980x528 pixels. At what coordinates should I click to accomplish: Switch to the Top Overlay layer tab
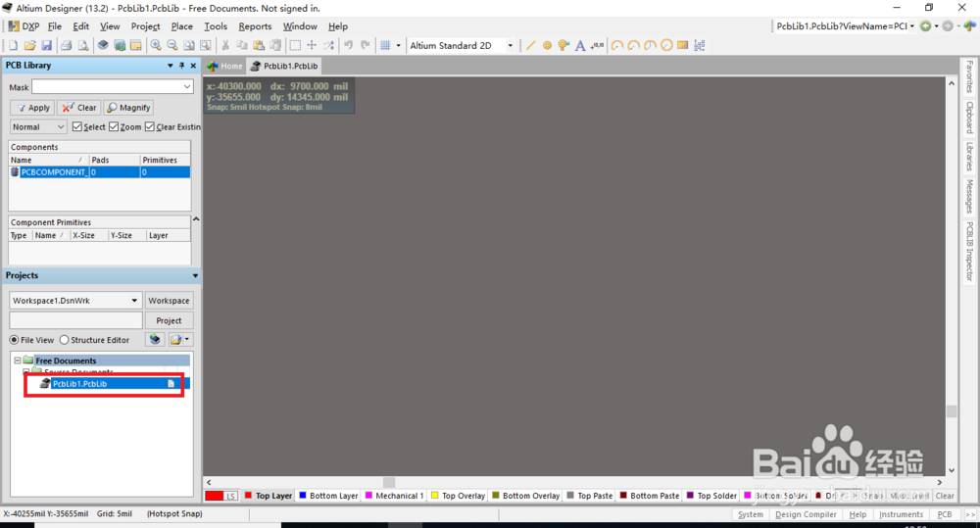458,496
